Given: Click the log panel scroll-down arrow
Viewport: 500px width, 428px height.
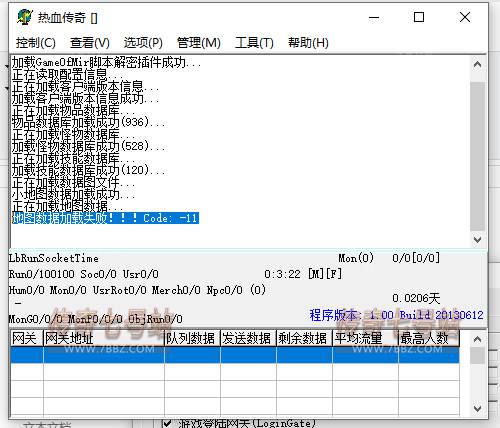Looking at the screenshot, I should pyautogui.click(x=477, y=239).
